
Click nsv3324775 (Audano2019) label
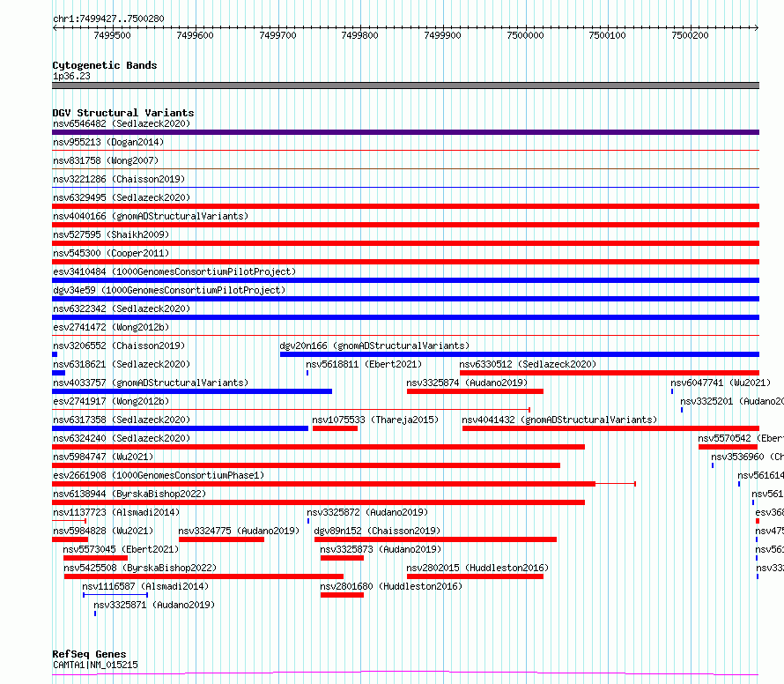tap(239, 531)
